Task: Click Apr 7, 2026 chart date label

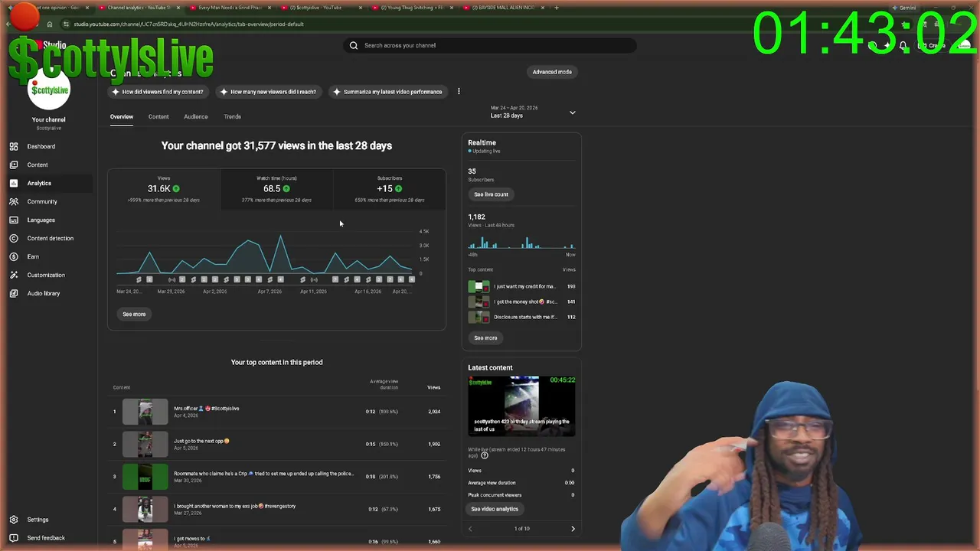Action: 269,292
